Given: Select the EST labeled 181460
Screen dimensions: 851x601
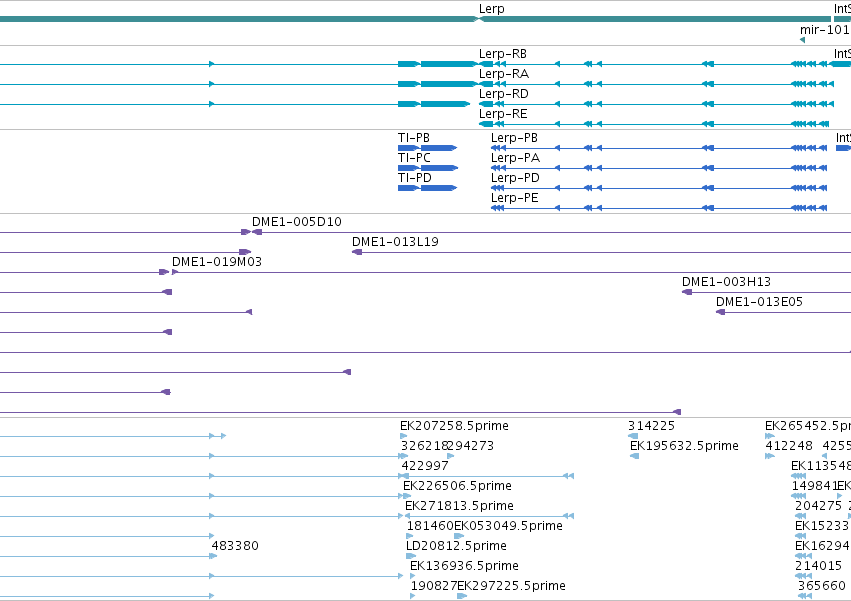Looking at the screenshot, I should pyautogui.click(x=430, y=526).
